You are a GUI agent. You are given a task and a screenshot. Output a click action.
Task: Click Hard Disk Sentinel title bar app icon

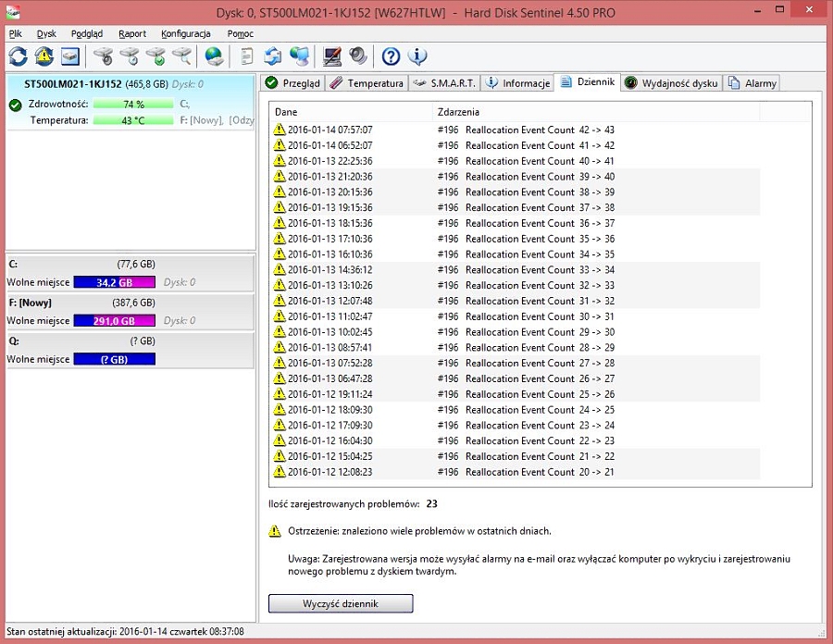(13, 12)
